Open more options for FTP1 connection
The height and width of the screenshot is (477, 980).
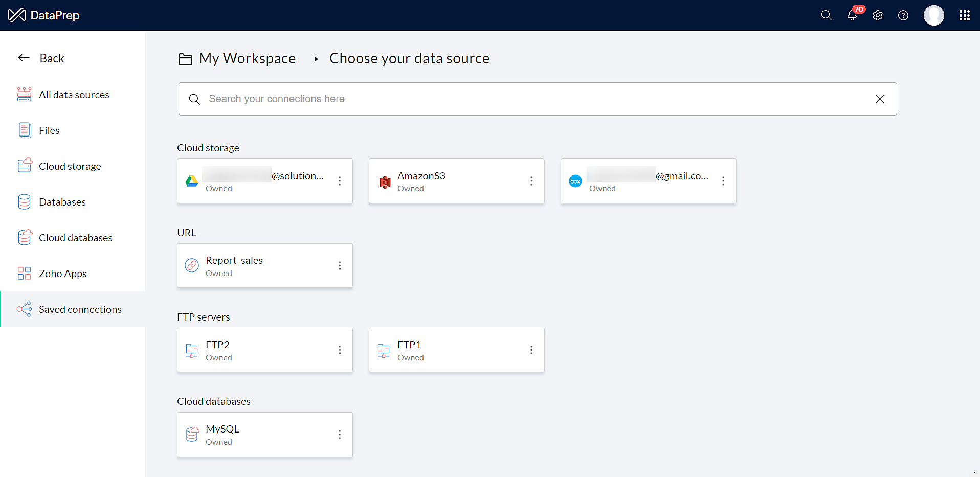(531, 350)
